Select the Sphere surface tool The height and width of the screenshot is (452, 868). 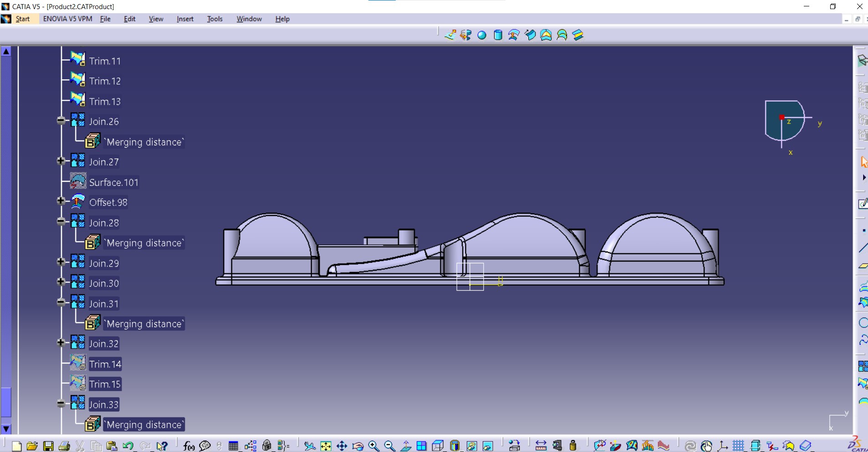tap(482, 35)
